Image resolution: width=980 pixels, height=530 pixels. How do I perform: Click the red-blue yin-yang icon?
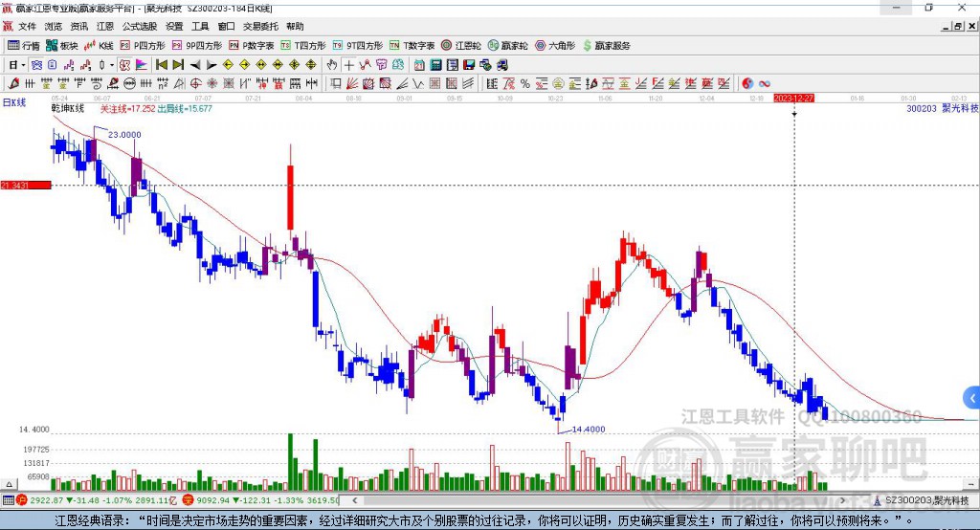tap(747, 84)
